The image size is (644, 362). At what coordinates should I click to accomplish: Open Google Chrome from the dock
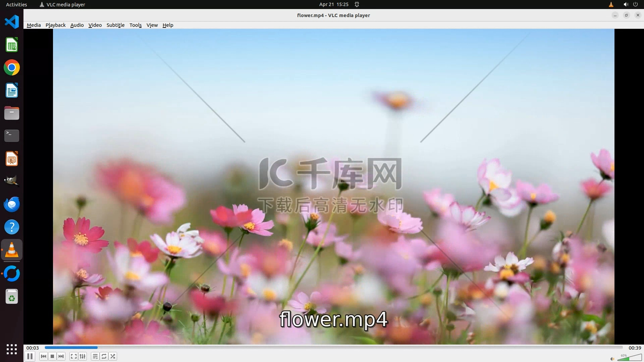(12, 68)
